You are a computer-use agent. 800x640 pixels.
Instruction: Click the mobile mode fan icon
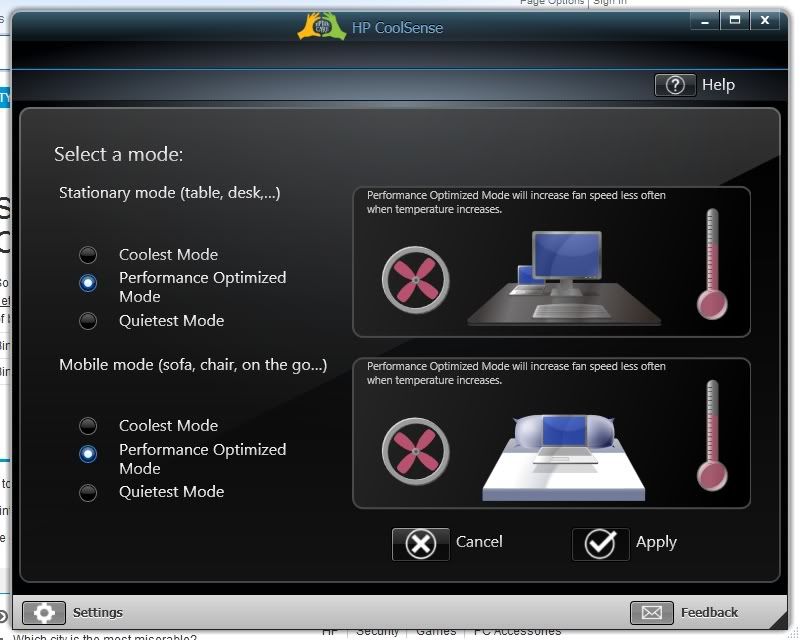click(415, 451)
